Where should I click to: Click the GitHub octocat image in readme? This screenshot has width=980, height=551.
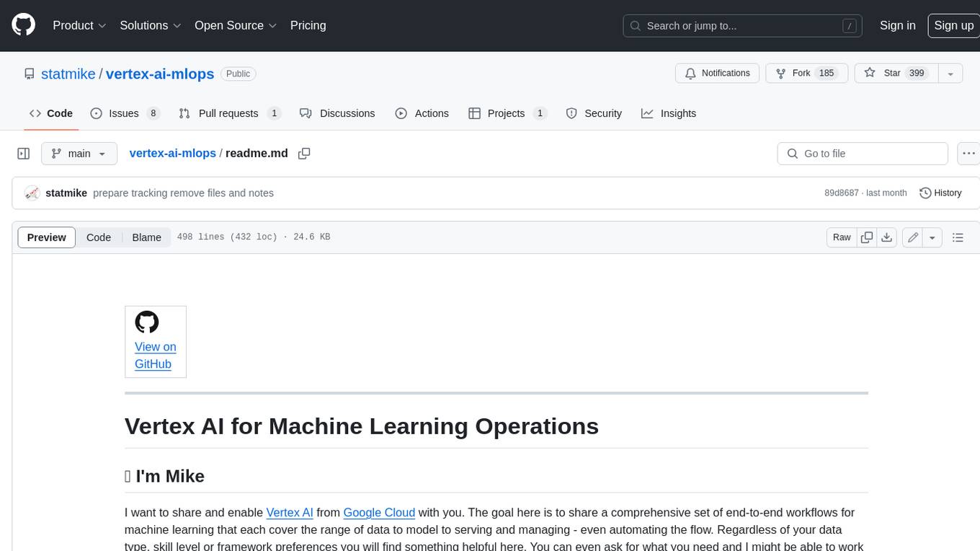pos(147,322)
